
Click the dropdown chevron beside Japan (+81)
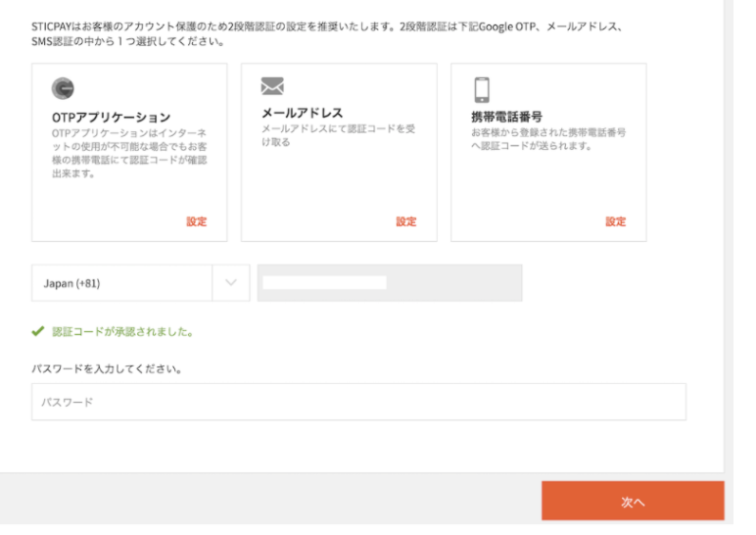click(x=231, y=283)
